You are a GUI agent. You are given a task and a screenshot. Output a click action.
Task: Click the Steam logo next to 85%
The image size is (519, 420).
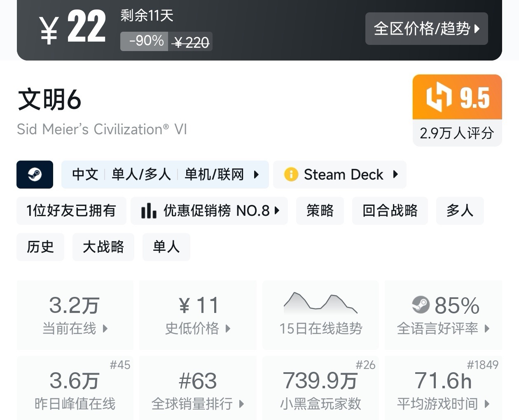point(421,305)
